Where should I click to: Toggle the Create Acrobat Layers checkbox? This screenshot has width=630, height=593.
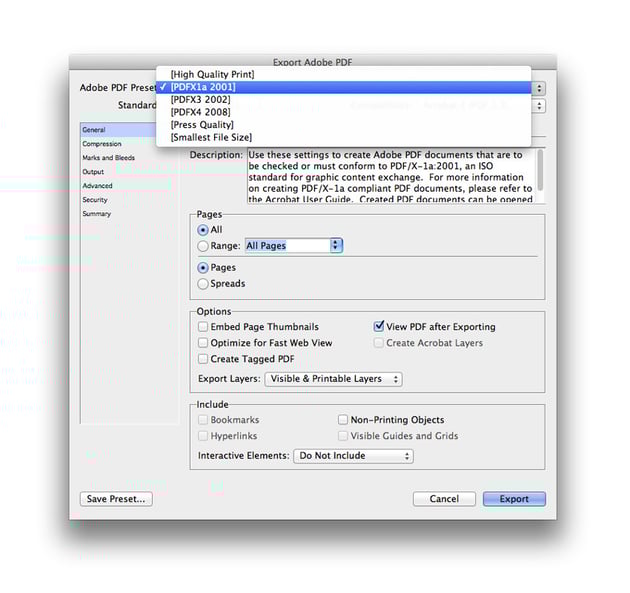pyautogui.click(x=378, y=343)
